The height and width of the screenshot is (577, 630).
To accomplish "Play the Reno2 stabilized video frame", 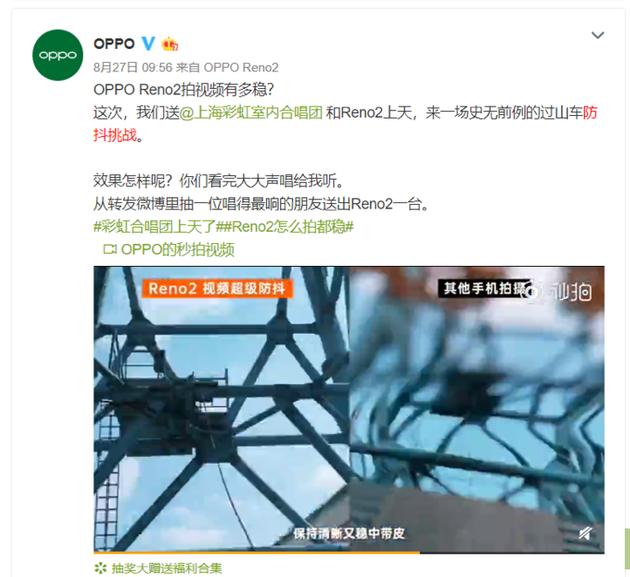I will point(222,409).
